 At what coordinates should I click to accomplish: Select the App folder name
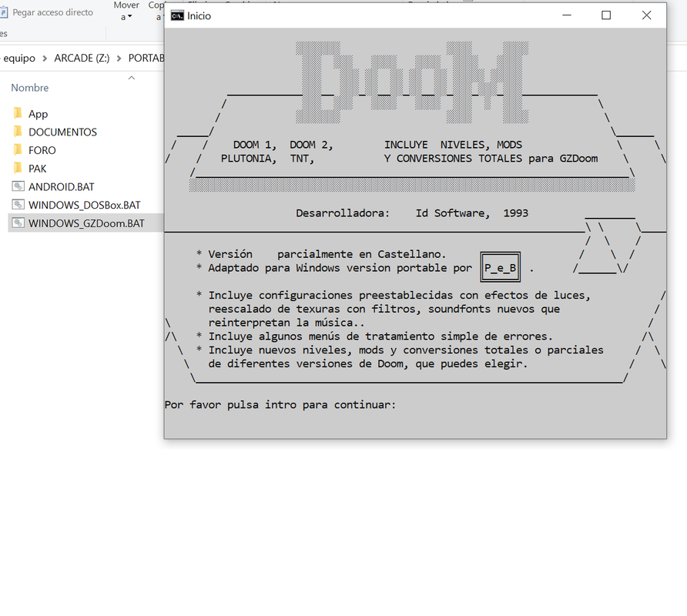coord(38,114)
